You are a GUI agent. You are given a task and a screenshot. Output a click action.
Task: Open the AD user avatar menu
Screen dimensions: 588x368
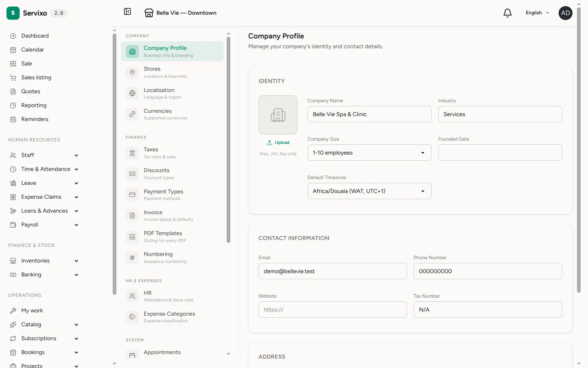click(566, 13)
